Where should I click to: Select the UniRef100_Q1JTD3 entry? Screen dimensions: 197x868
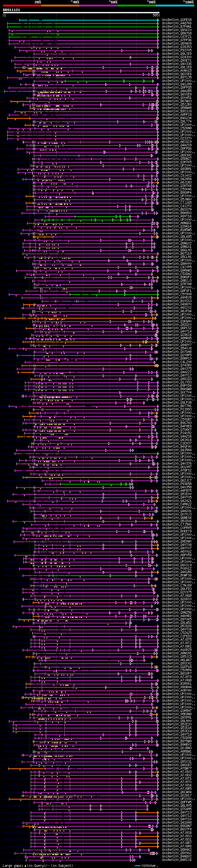177,382
